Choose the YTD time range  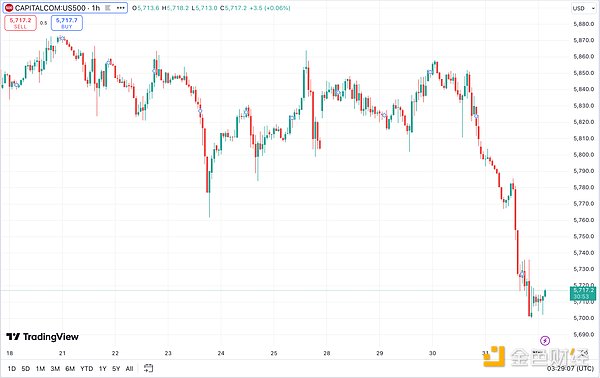86,368
